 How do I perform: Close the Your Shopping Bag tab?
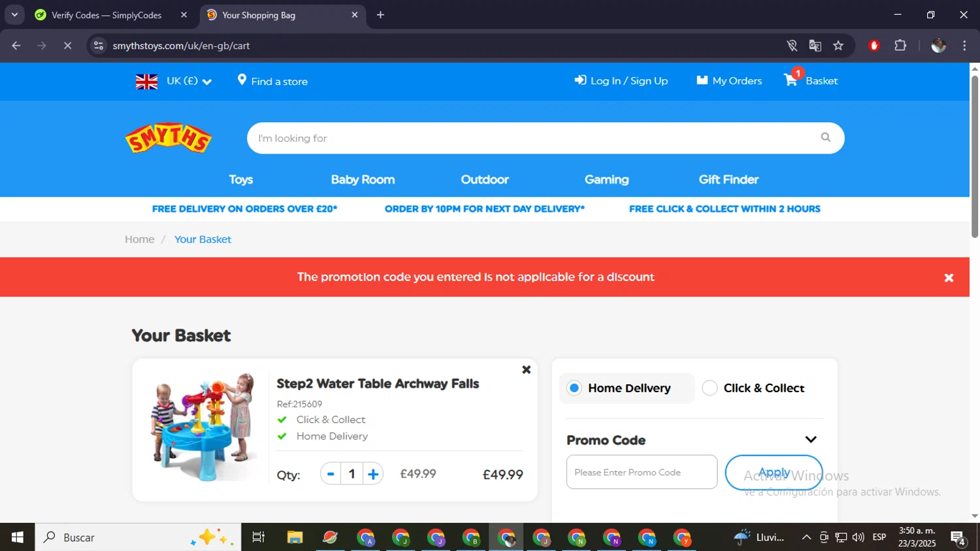[355, 14]
